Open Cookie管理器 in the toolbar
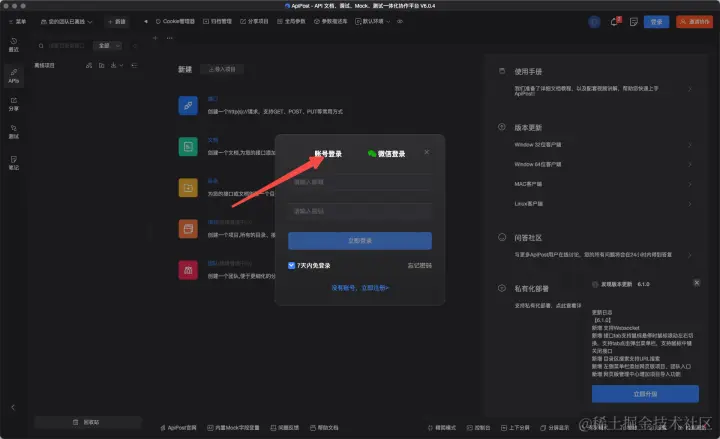Image resolution: width=720 pixels, height=439 pixels. 175,22
